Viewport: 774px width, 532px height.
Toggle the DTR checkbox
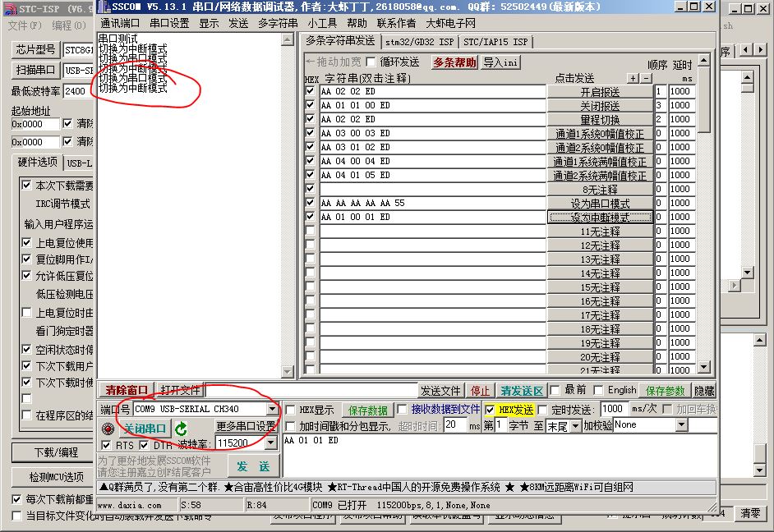(x=144, y=445)
